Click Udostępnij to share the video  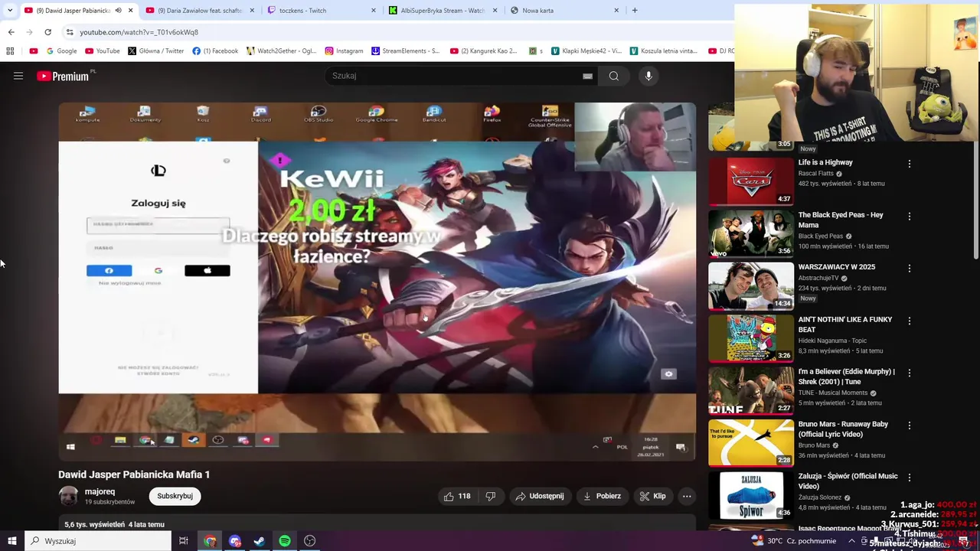pos(540,496)
